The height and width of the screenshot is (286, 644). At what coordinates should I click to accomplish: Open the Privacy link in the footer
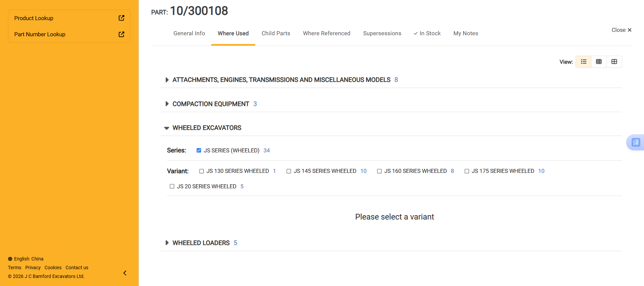pyautogui.click(x=33, y=268)
